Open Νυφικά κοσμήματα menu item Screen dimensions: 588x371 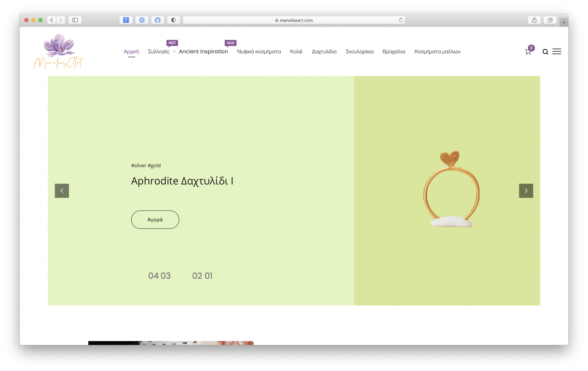click(x=259, y=52)
